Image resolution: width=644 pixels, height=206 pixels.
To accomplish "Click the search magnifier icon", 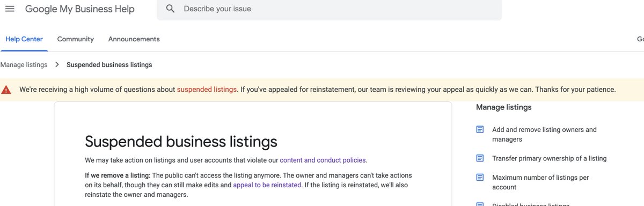I will coord(171,9).
